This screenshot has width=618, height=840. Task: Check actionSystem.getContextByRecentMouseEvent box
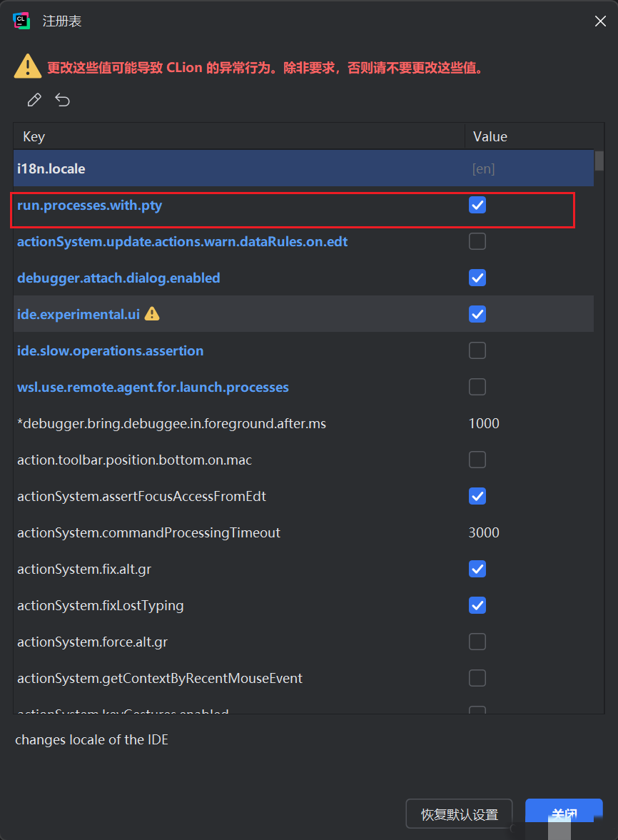(x=477, y=678)
